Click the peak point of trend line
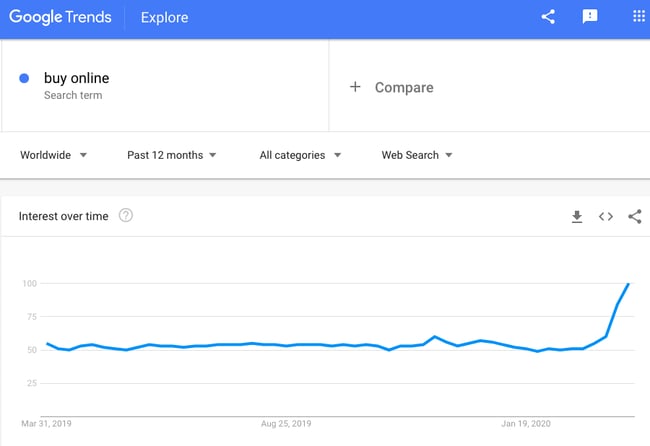650x446 pixels. (628, 284)
